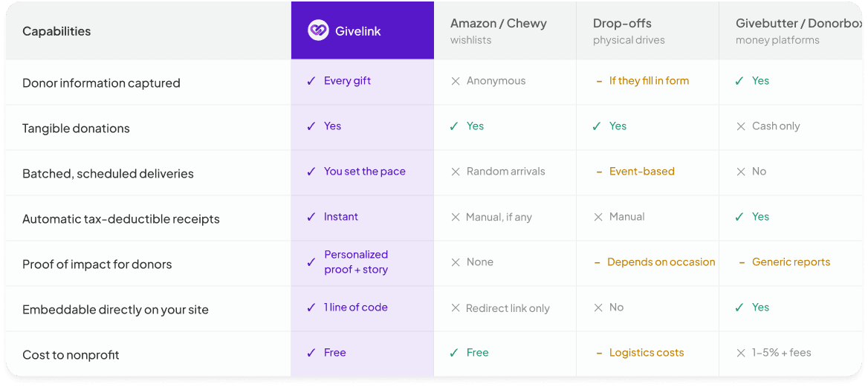Click the green check in Givebutter donor information row
Viewport: 868px width, 387px height.
click(739, 81)
